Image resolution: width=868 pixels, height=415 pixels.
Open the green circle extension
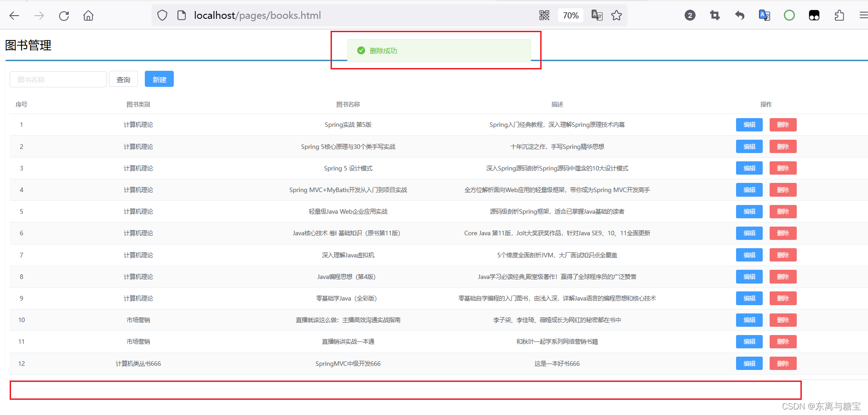[x=789, y=16]
